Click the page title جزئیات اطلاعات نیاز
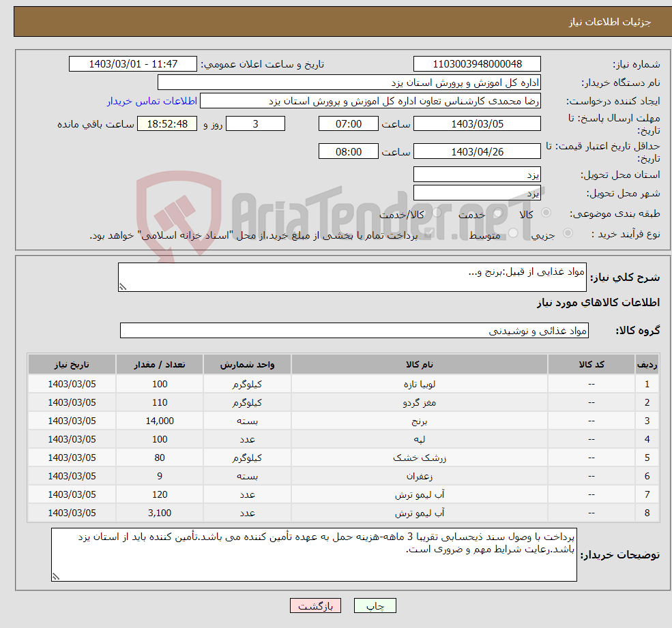Viewport: 672px width, 628px height. coord(610,22)
